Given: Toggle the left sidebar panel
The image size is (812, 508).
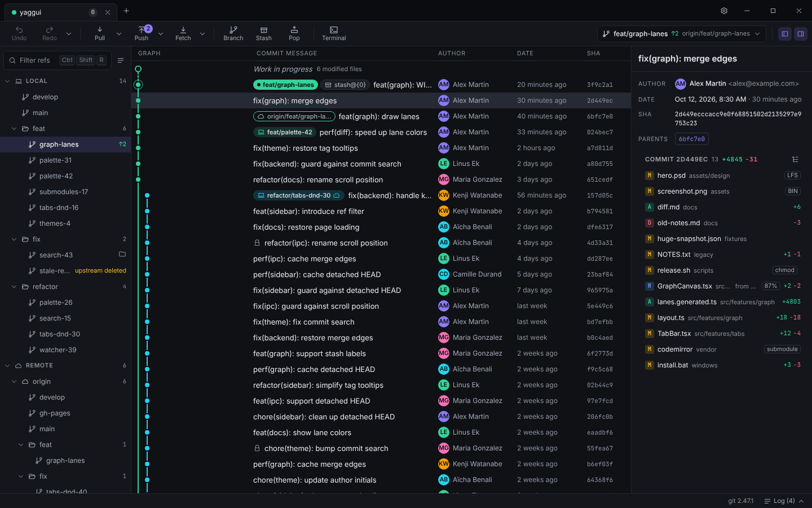Looking at the screenshot, I should (784, 34).
